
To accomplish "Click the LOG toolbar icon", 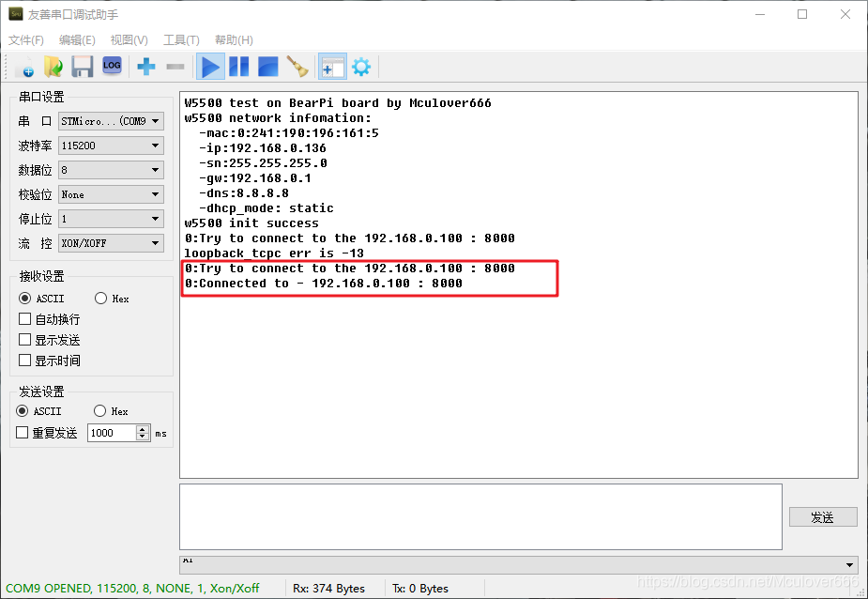I will [x=112, y=66].
